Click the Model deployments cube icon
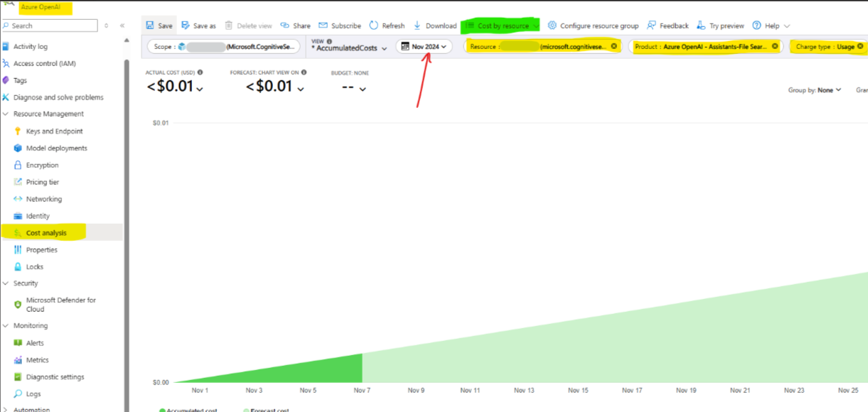Screen dimensions: 868x412 (18, 148)
